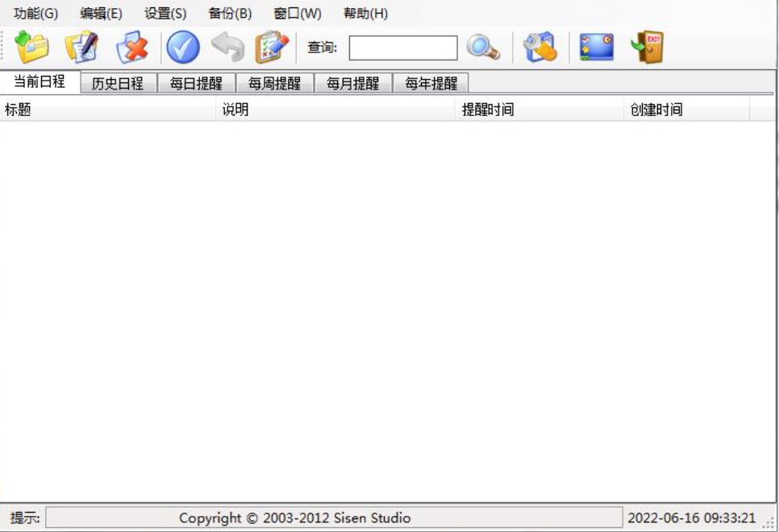This screenshot has height=532, width=779.
Task: Sort by the 提醒时间 column header
Action: point(540,110)
